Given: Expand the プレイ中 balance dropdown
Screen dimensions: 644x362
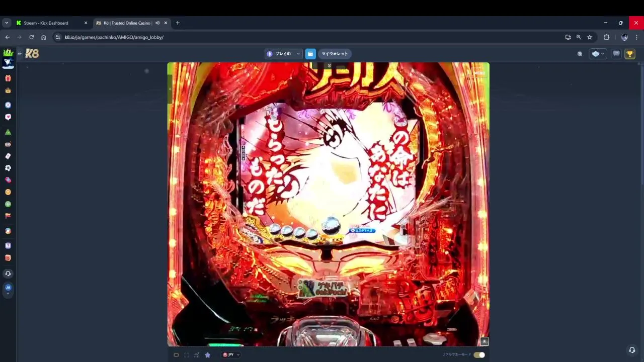Looking at the screenshot, I should coord(284,54).
